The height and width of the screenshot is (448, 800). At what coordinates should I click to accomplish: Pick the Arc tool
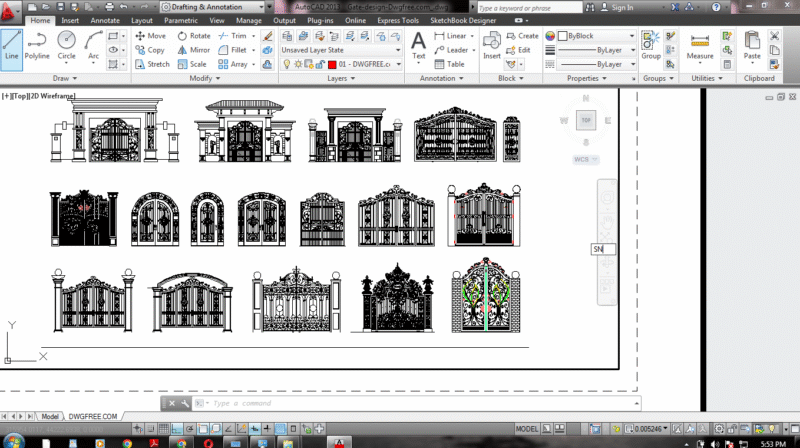[93, 49]
